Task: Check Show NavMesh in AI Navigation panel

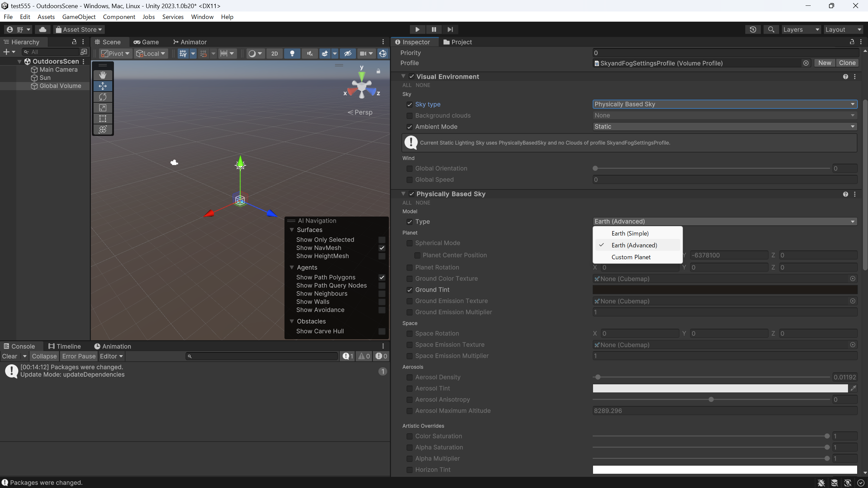Action: [381, 248]
